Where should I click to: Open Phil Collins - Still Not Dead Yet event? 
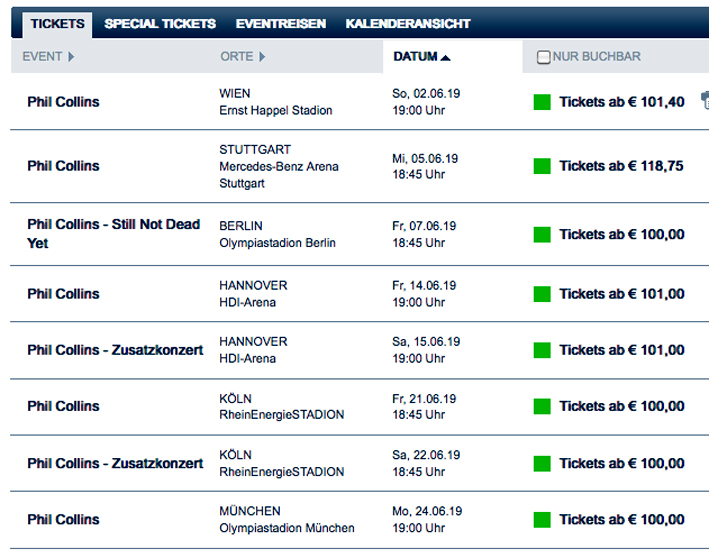[113, 234]
